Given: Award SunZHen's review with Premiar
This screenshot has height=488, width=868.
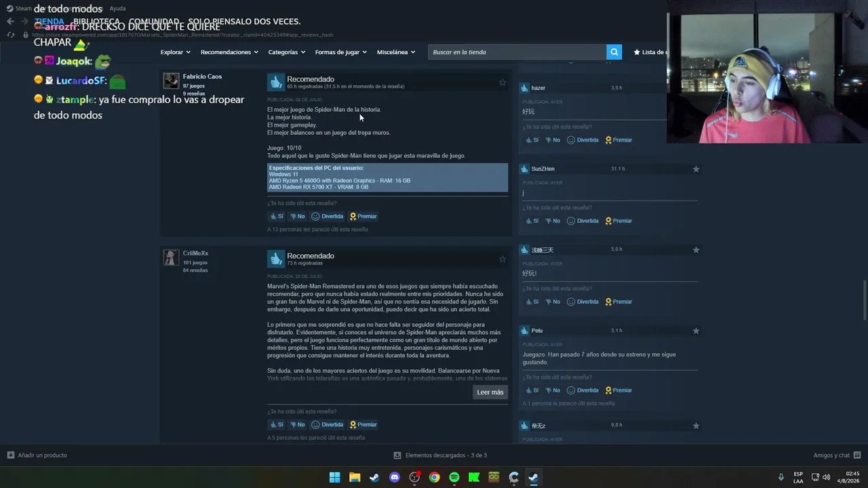Looking at the screenshot, I should (x=618, y=221).
